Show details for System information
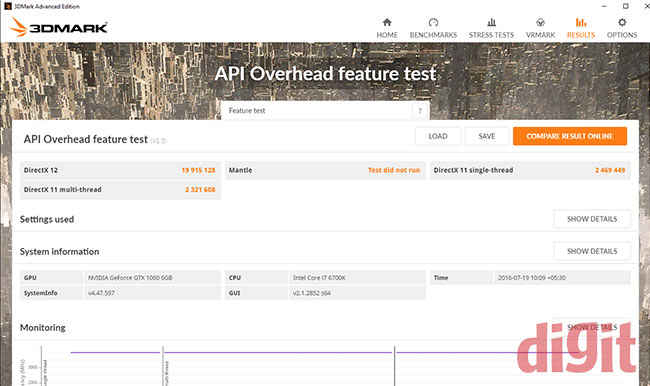Screen dimensions: 650x386 click(x=592, y=251)
